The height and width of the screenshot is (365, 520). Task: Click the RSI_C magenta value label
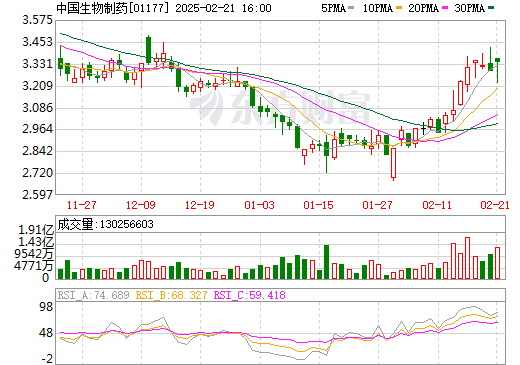[x=249, y=295]
